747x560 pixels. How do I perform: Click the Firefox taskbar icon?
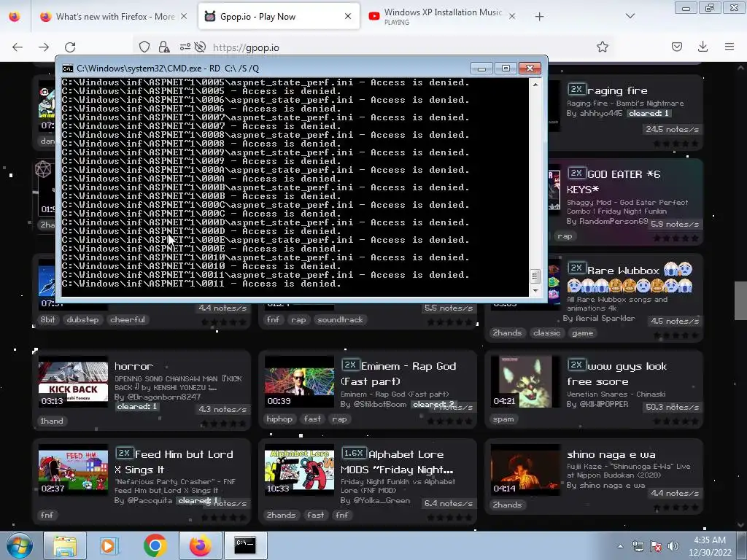click(201, 545)
